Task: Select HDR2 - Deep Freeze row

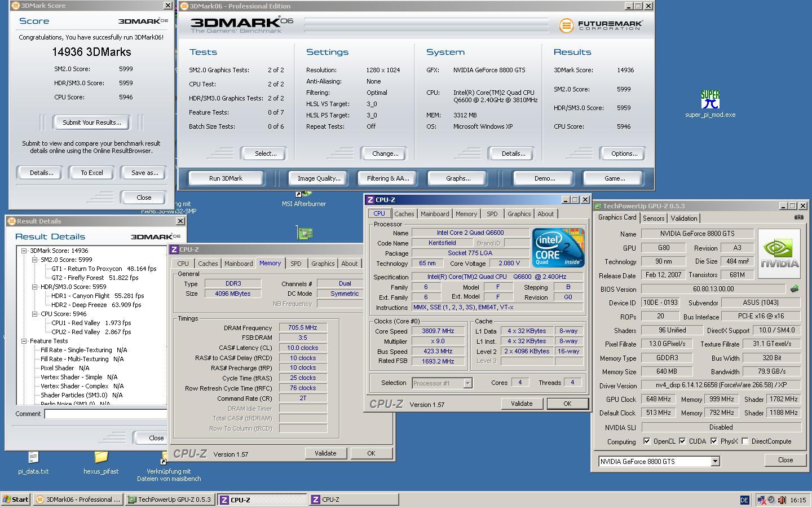Action: pyautogui.click(x=96, y=305)
